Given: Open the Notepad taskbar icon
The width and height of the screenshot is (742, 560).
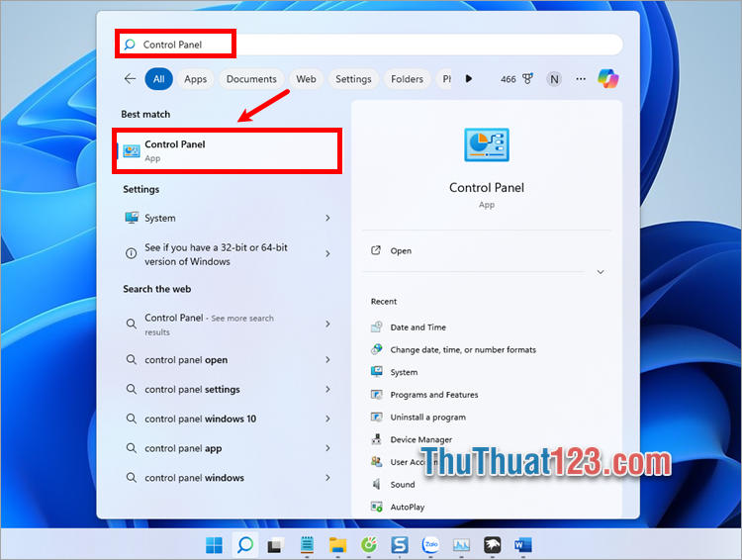Looking at the screenshot, I should coord(307,545).
